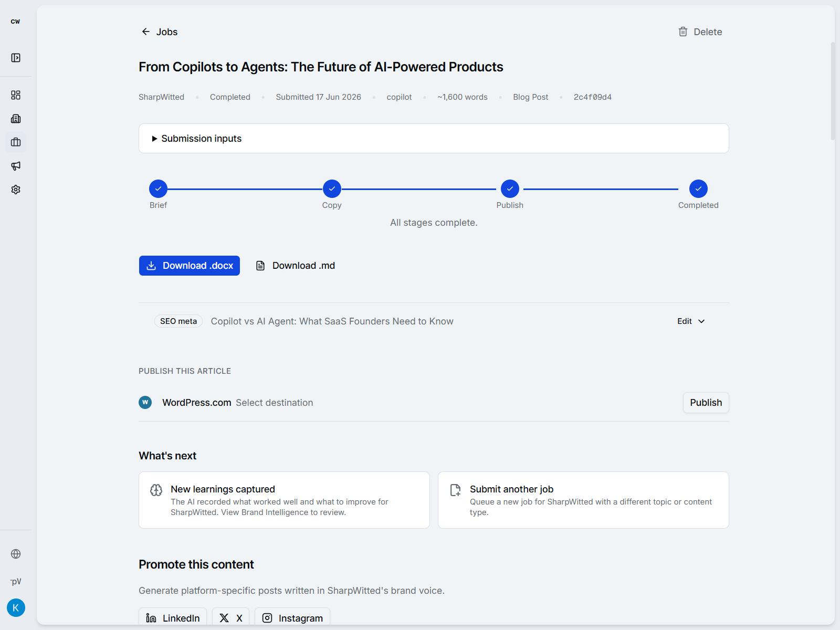Generate an Instagram post
This screenshot has width=840, height=630.
(292, 618)
